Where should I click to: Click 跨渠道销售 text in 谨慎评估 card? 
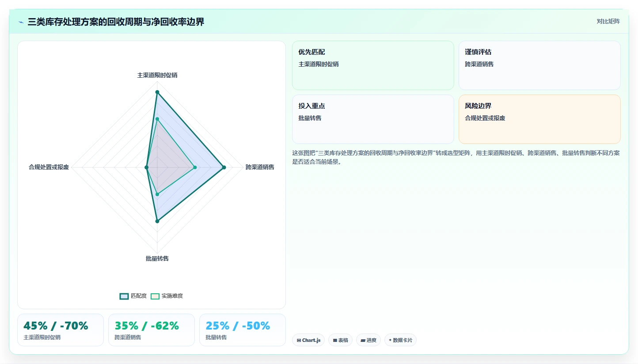(479, 64)
